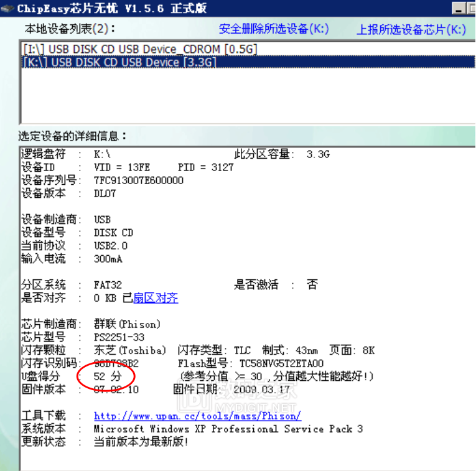
Task: Click the USB device manufacturer value
Action: (102, 220)
